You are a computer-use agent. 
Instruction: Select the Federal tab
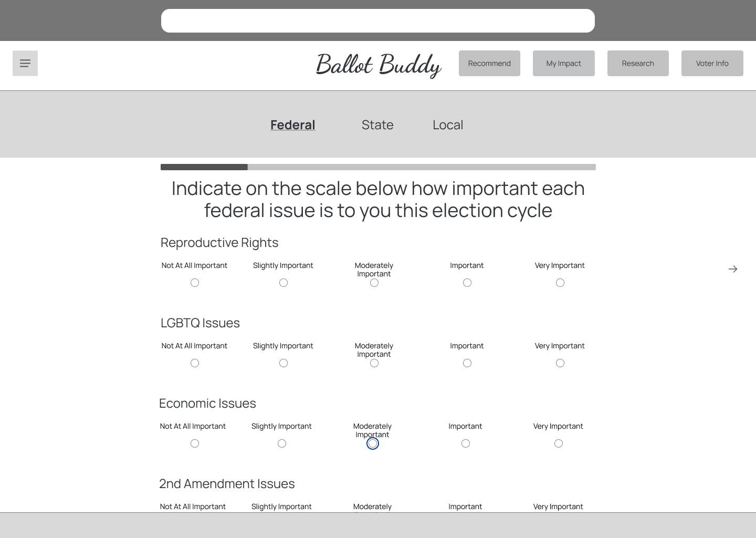click(x=292, y=125)
